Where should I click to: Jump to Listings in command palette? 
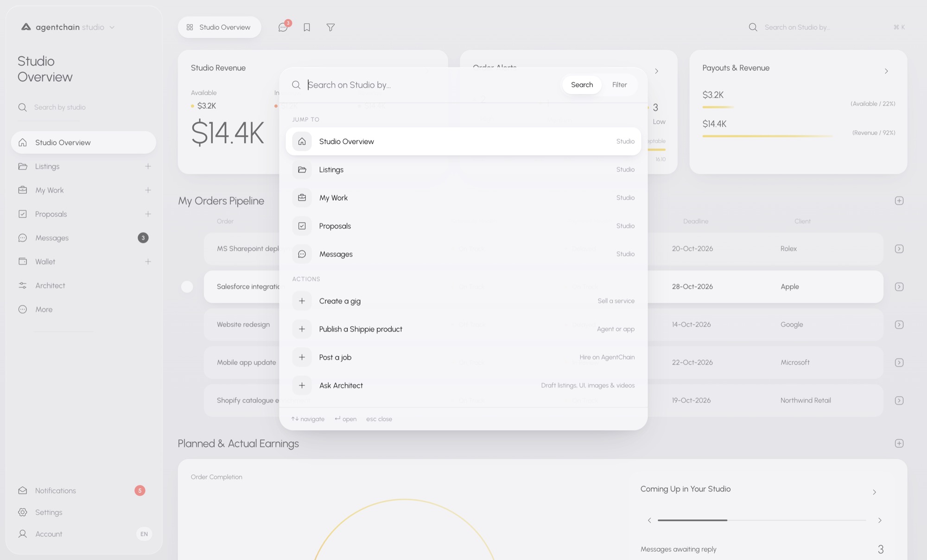[463, 170]
